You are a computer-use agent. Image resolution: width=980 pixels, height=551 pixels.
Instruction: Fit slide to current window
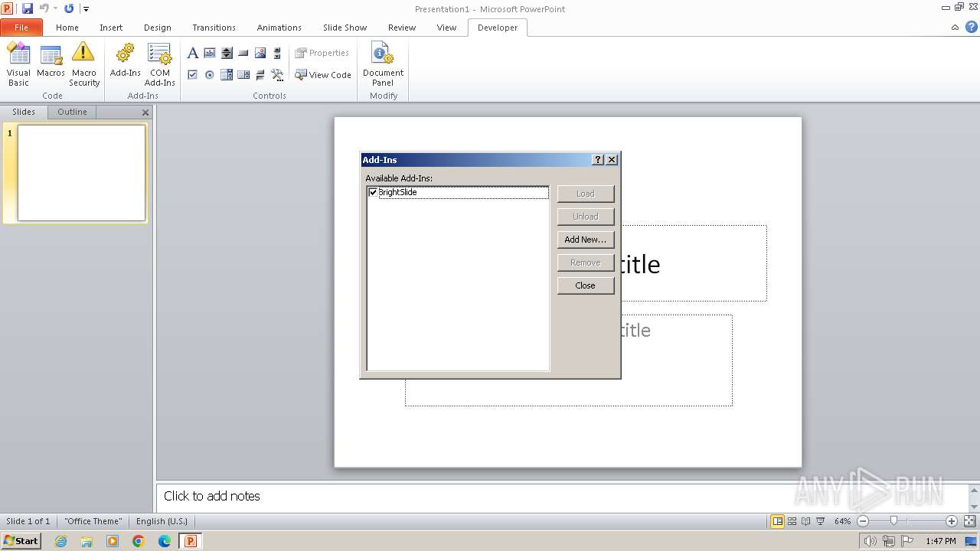pyautogui.click(x=969, y=521)
